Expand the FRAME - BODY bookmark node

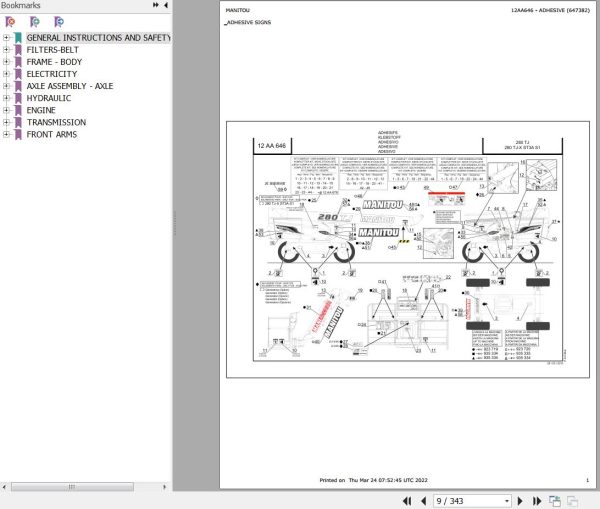click(x=6, y=62)
